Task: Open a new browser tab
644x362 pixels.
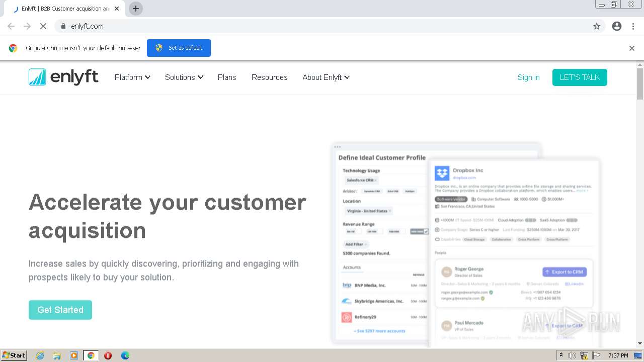Action: point(136,9)
